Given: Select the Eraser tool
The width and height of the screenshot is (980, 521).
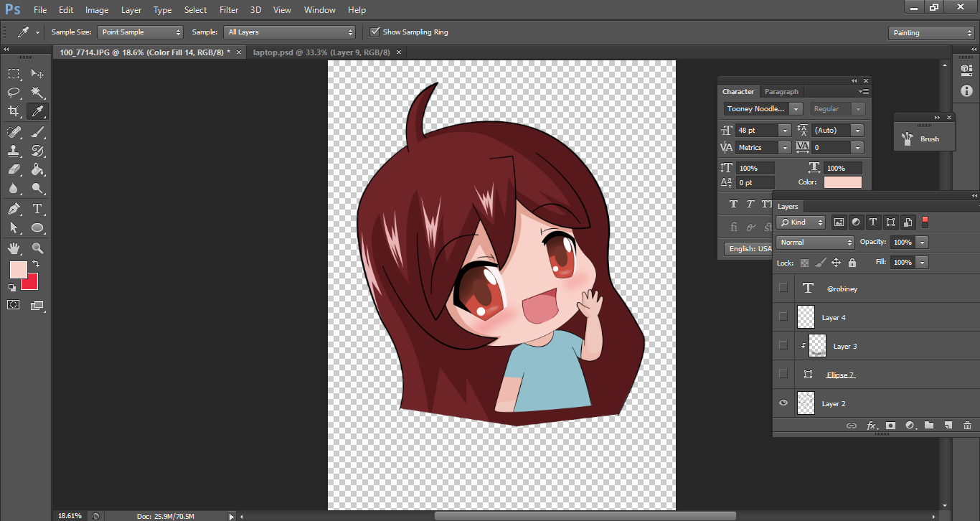Looking at the screenshot, I should coord(14,170).
